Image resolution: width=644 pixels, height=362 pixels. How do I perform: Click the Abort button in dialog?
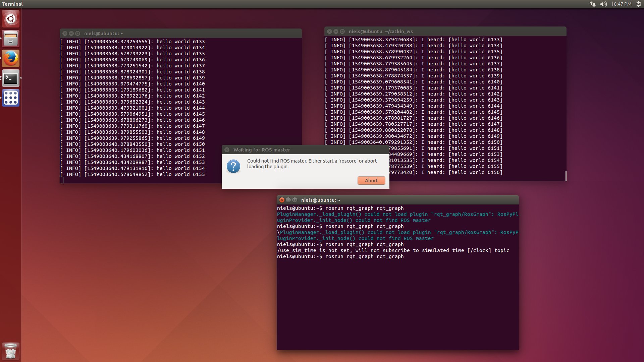click(x=371, y=181)
